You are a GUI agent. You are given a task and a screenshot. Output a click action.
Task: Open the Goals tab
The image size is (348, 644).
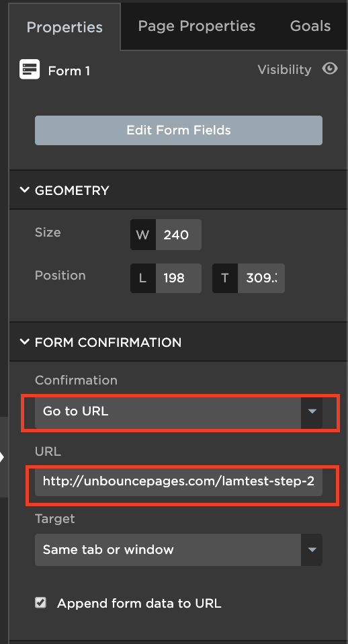310,26
